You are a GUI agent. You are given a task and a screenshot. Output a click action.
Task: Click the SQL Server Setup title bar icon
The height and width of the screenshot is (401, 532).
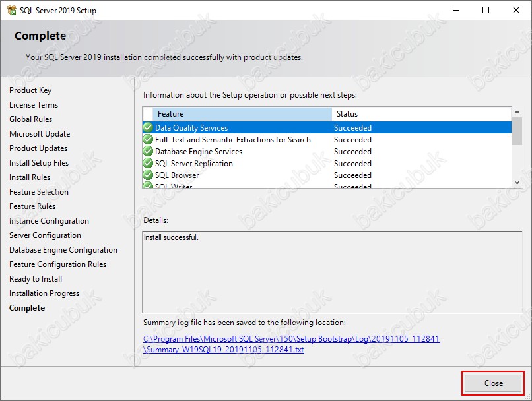point(11,10)
